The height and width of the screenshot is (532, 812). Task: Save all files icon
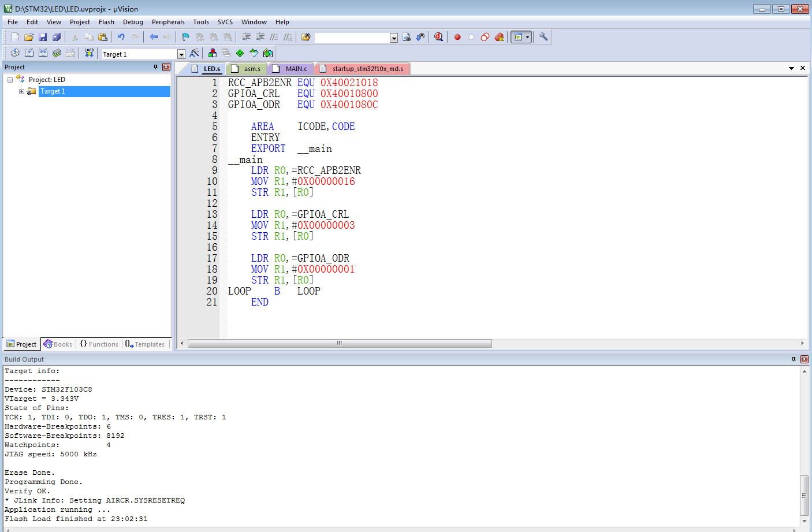(x=57, y=37)
